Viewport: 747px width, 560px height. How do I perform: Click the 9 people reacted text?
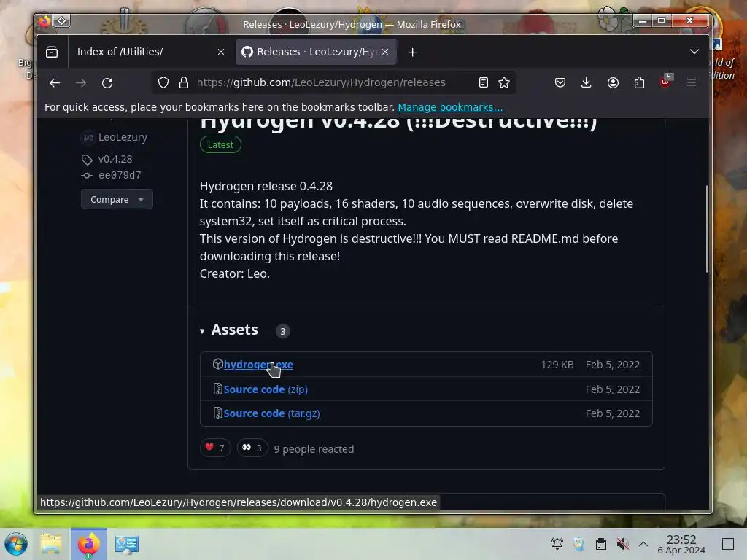[x=314, y=449]
